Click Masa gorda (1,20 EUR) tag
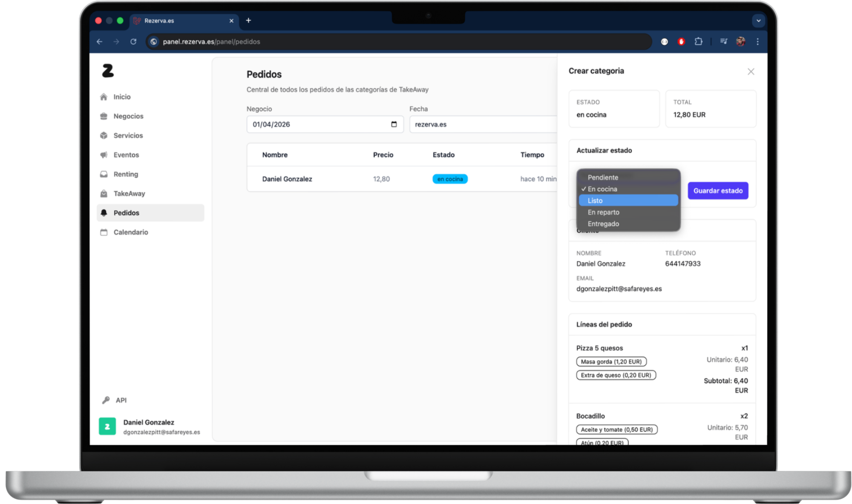852x504 pixels. point(611,361)
